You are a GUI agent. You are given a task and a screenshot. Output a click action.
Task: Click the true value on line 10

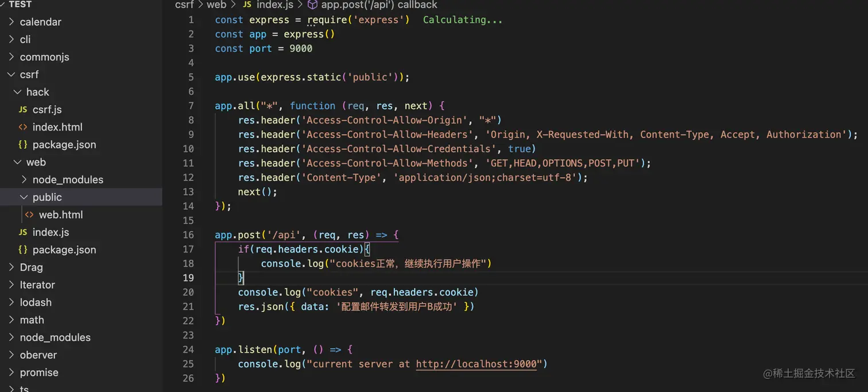[x=520, y=149]
